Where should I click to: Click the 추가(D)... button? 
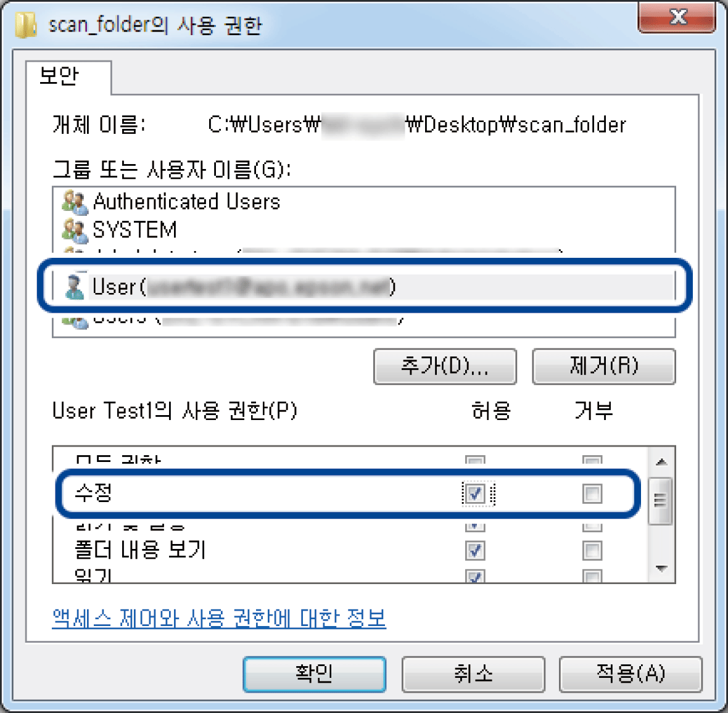coord(445,366)
